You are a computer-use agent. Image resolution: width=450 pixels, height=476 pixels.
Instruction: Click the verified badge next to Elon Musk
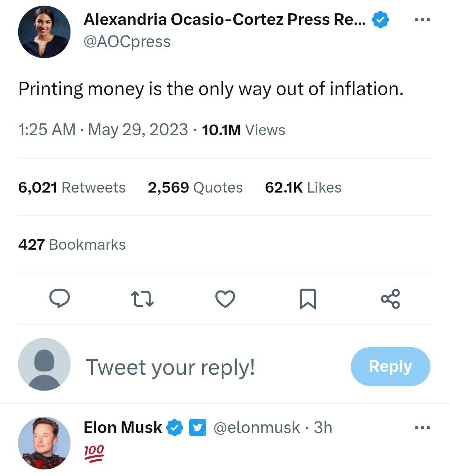click(x=175, y=428)
